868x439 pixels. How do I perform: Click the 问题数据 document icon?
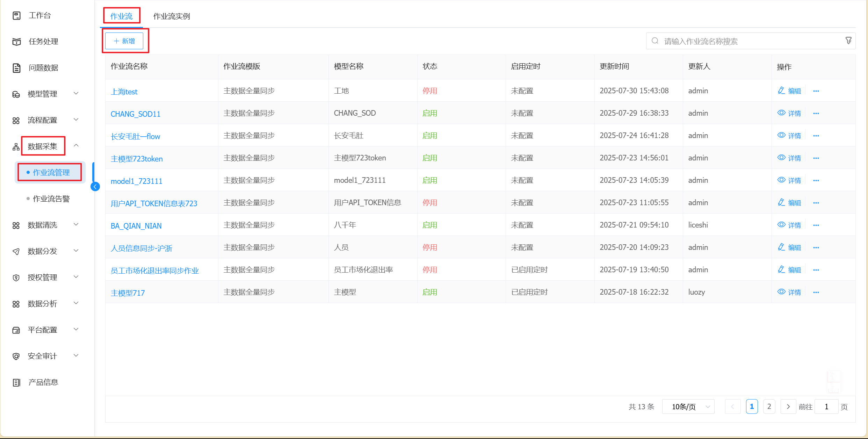16,68
